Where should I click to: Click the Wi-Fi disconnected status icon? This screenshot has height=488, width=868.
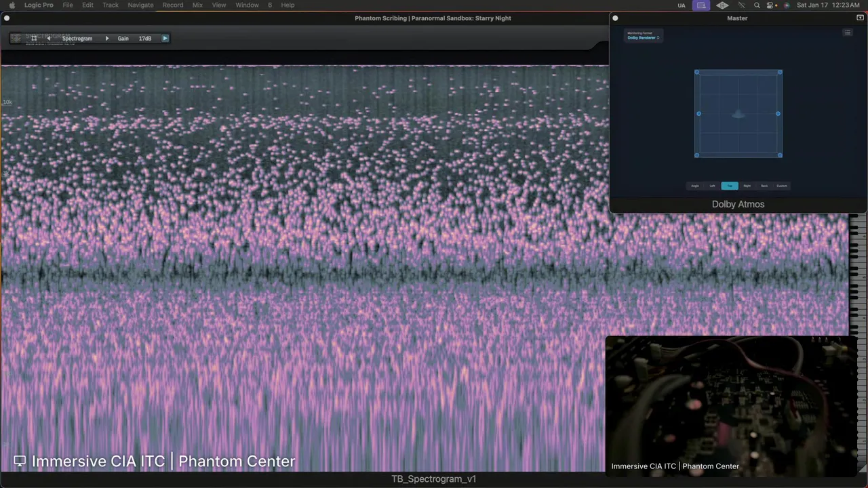741,5
